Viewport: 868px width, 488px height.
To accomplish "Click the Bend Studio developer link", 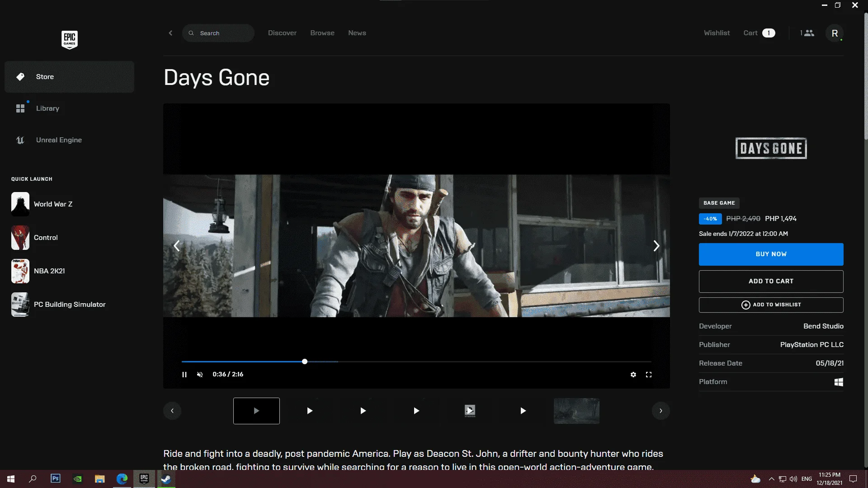I will coord(823,326).
